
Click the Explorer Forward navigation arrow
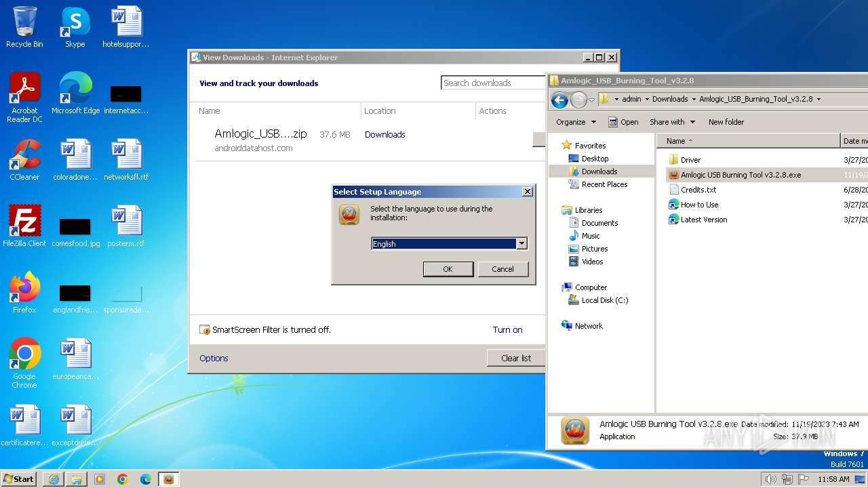pos(578,100)
